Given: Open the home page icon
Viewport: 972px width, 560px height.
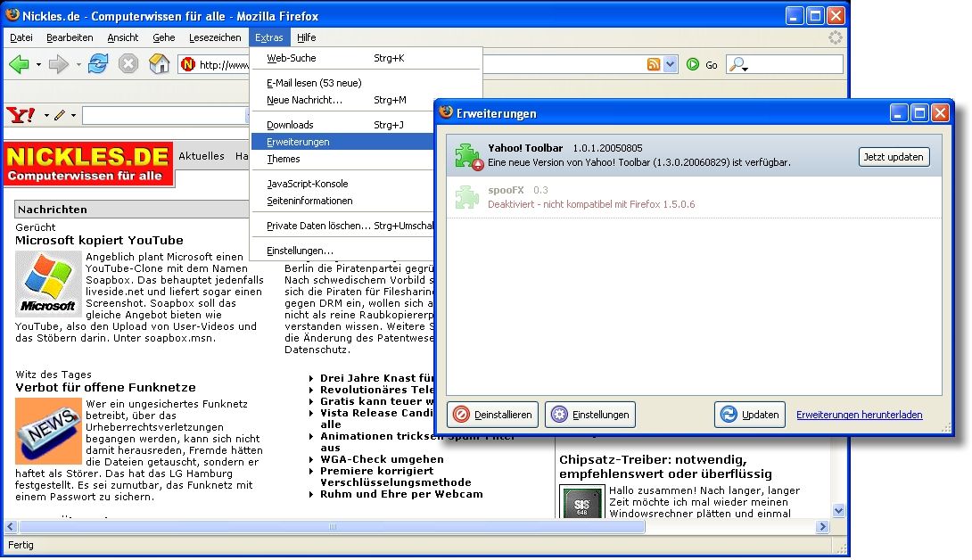Looking at the screenshot, I should pyautogui.click(x=160, y=63).
